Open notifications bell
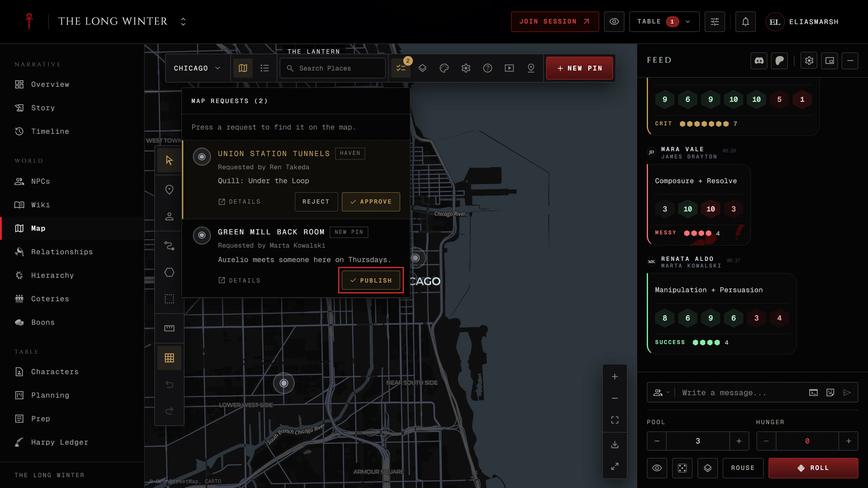Viewport: 868px width, 488px height. click(x=745, y=22)
